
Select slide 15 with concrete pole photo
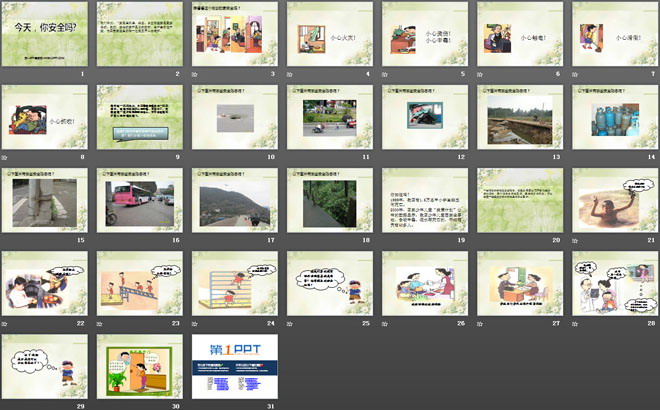[x=45, y=200]
